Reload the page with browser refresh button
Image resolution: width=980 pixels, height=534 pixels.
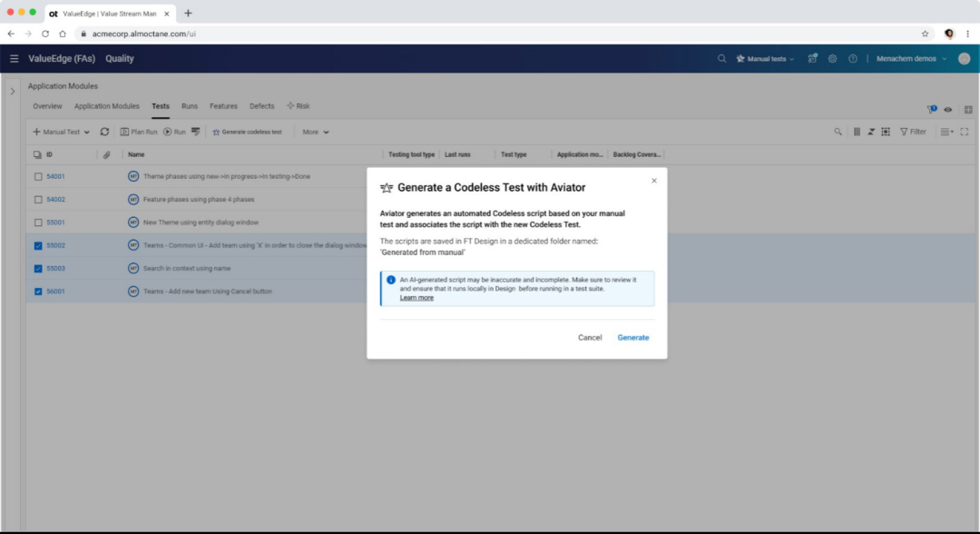[x=45, y=34]
